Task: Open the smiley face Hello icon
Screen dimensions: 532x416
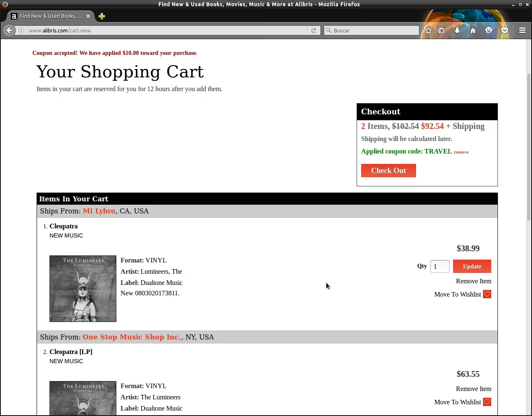Action: click(x=489, y=30)
